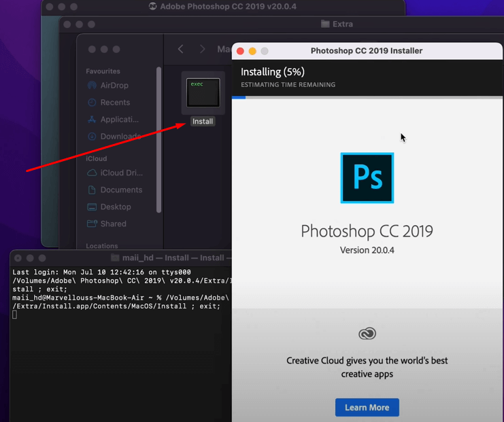Click the Install file name label
This screenshot has height=422, width=504.
203,122
